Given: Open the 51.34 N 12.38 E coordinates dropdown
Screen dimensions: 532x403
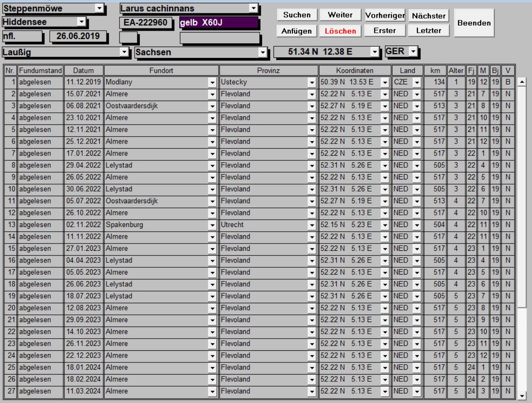Looking at the screenshot, I should [x=374, y=52].
